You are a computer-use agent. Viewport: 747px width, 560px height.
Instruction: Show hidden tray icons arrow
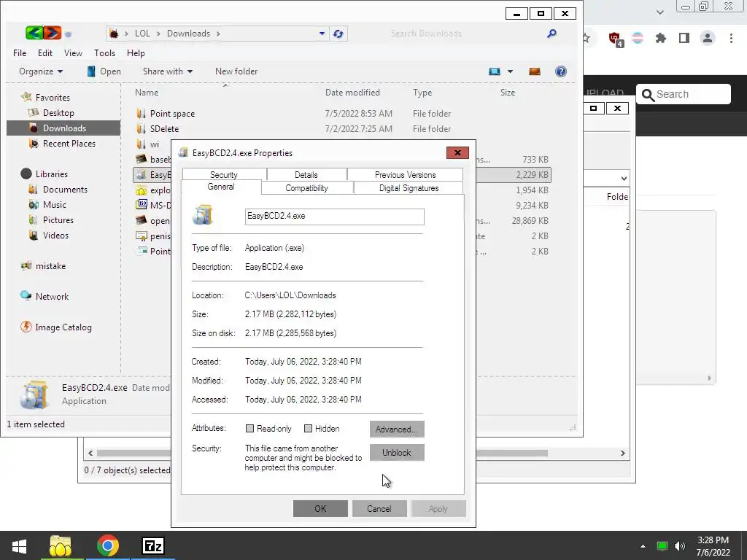coord(643,546)
